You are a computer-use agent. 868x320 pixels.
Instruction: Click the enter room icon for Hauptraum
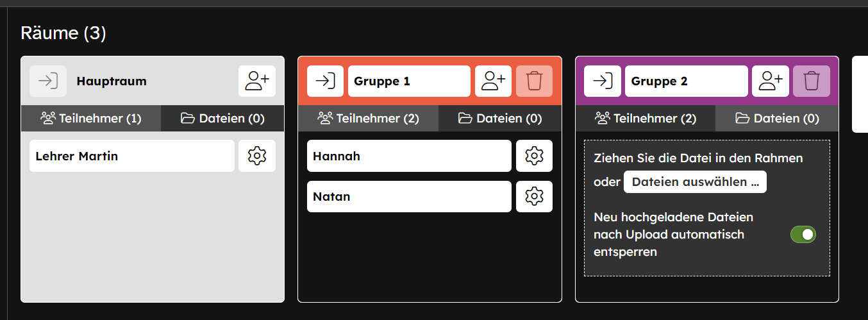[48, 81]
